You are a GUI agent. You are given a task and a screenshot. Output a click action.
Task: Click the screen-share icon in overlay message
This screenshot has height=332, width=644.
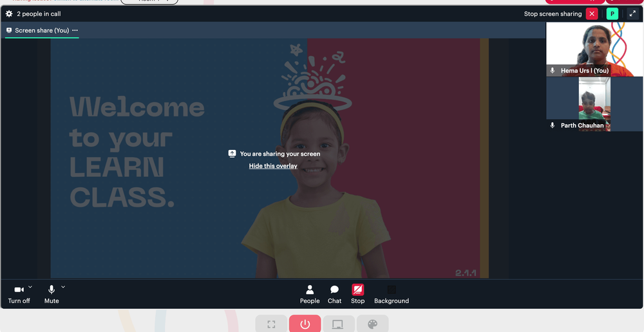tap(232, 154)
